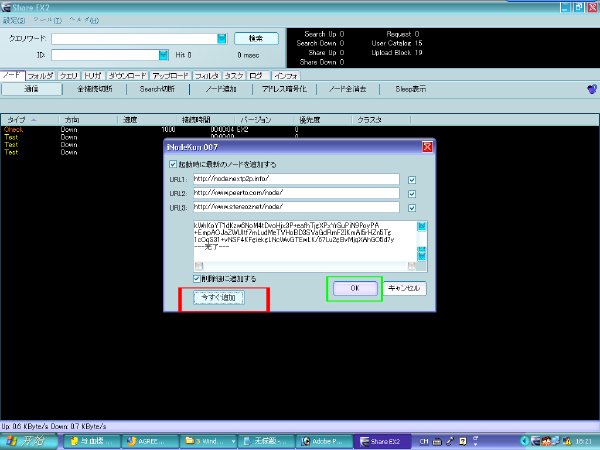The width and height of the screenshot is (600, 450).
Task: Switch to the タスク tab
Action: [x=234, y=76]
